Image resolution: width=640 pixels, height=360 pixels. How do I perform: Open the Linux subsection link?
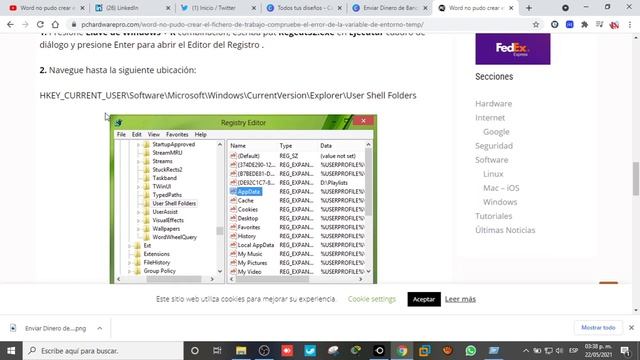pos(493,174)
